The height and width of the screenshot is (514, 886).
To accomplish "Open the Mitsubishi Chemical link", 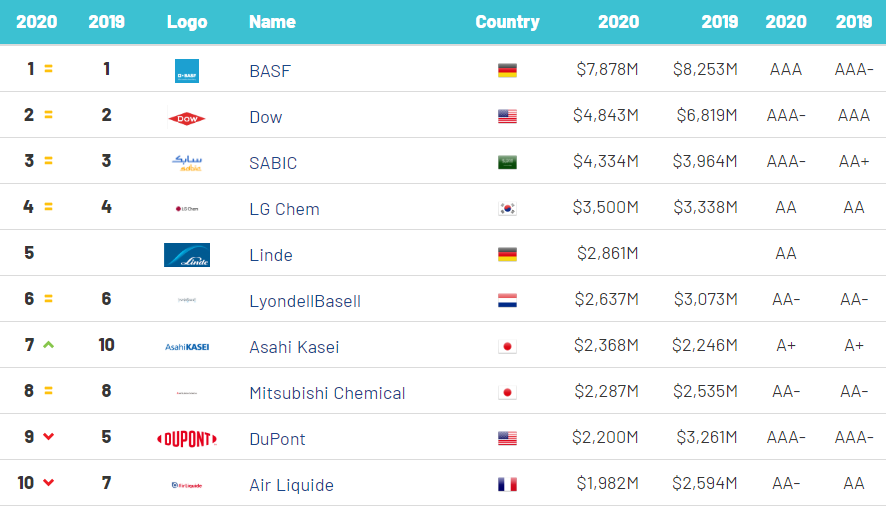I will [327, 393].
